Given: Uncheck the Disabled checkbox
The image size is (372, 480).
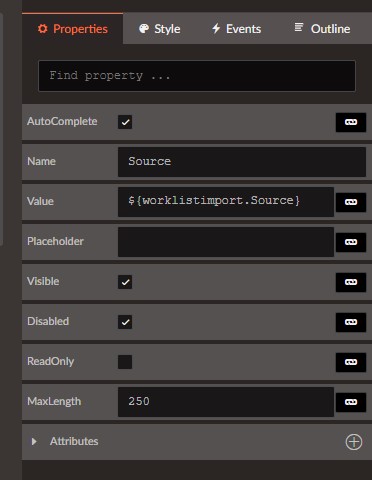Looking at the screenshot, I should coord(125,322).
